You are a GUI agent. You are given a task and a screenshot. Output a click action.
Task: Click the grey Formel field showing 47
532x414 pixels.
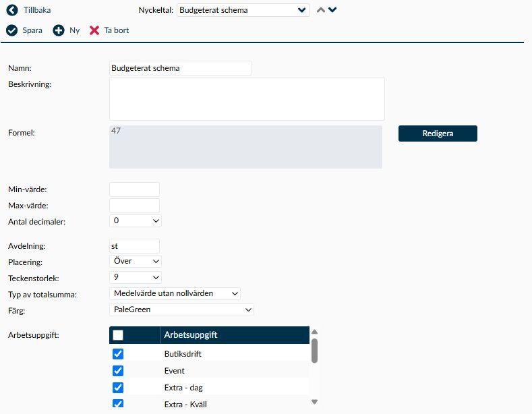245,147
